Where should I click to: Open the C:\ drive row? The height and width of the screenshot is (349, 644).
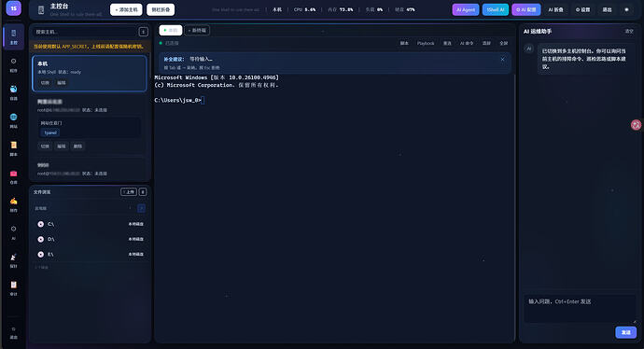pyautogui.click(x=90, y=224)
